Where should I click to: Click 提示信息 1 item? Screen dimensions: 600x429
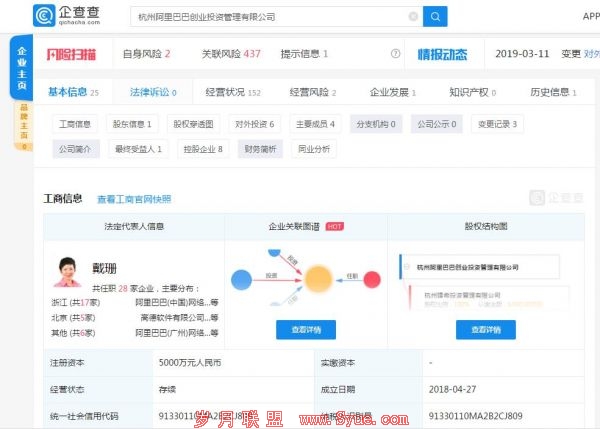tap(304, 54)
